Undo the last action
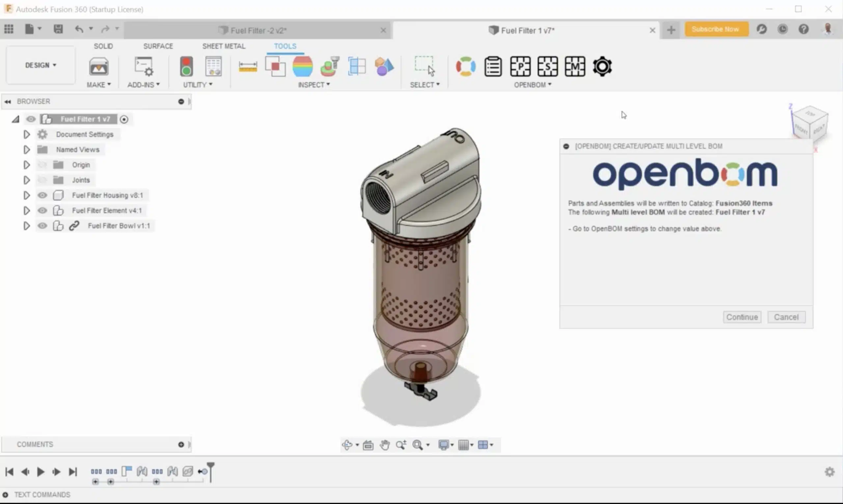The image size is (843, 504). (x=79, y=29)
